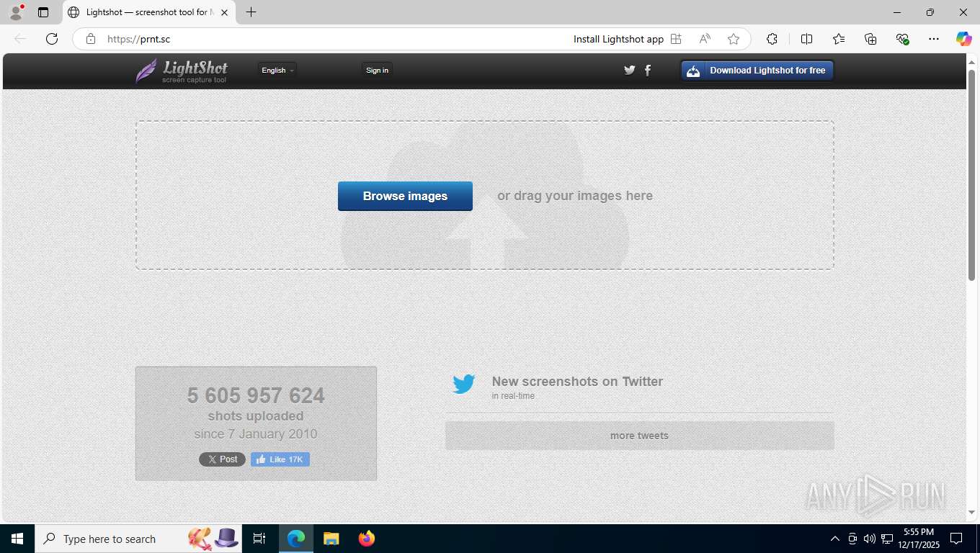Launch the Copilot sidebar

(x=964, y=39)
